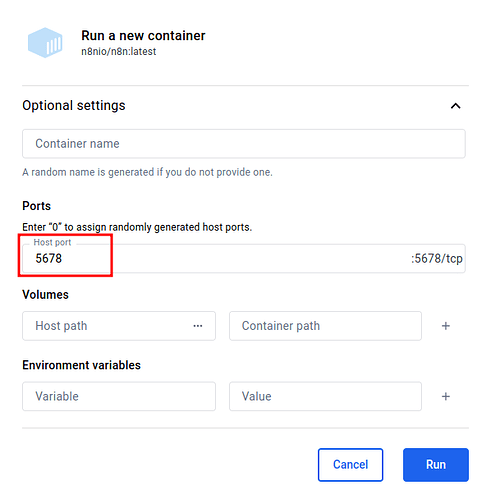
Task: Click the Environment variables heading
Action: pyautogui.click(x=81, y=365)
